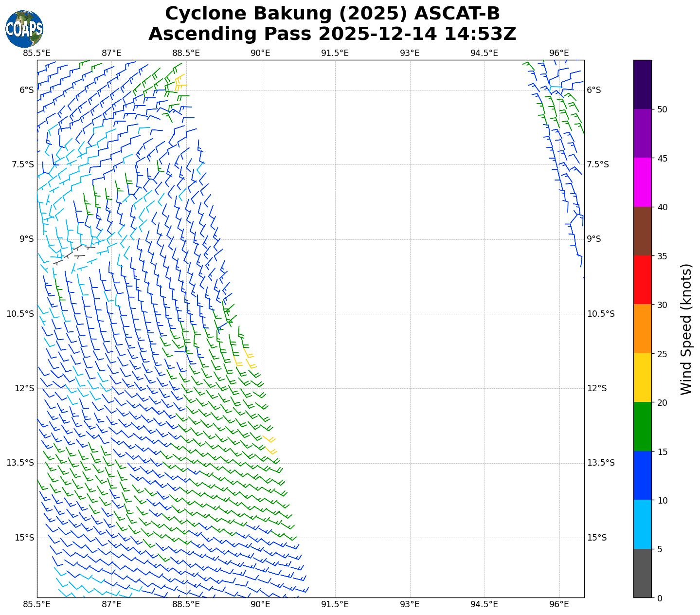Select the light blue 5-10 knots colorbar segment

(642, 525)
